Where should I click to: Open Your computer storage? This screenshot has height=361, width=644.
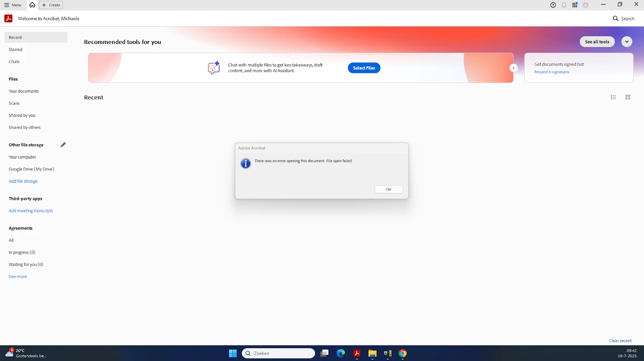pyautogui.click(x=22, y=157)
